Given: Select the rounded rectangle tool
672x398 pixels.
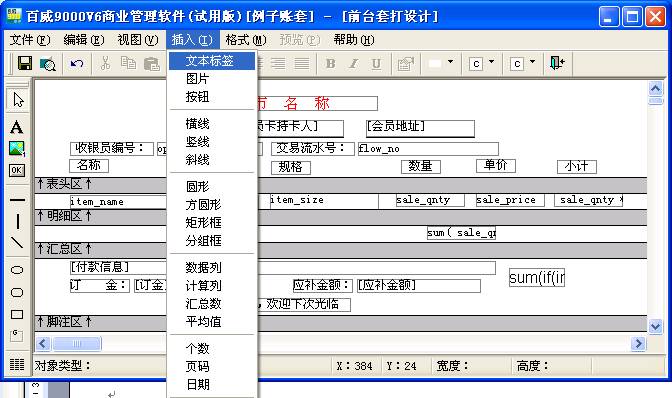Looking at the screenshot, I should click(17, 292).
